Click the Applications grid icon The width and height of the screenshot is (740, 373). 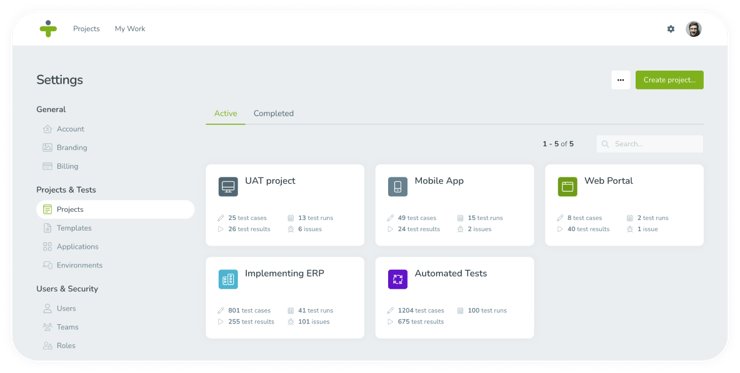[x=47, y=246]
